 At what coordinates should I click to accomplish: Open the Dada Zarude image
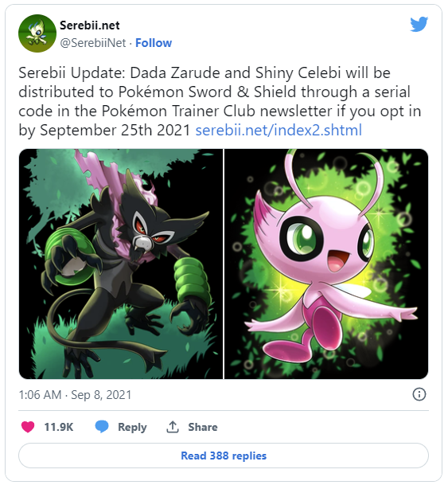tap(121, 264)
